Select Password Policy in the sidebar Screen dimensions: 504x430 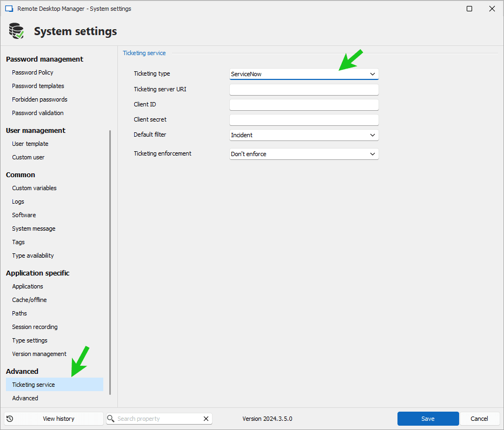click(x=32, y=72)
